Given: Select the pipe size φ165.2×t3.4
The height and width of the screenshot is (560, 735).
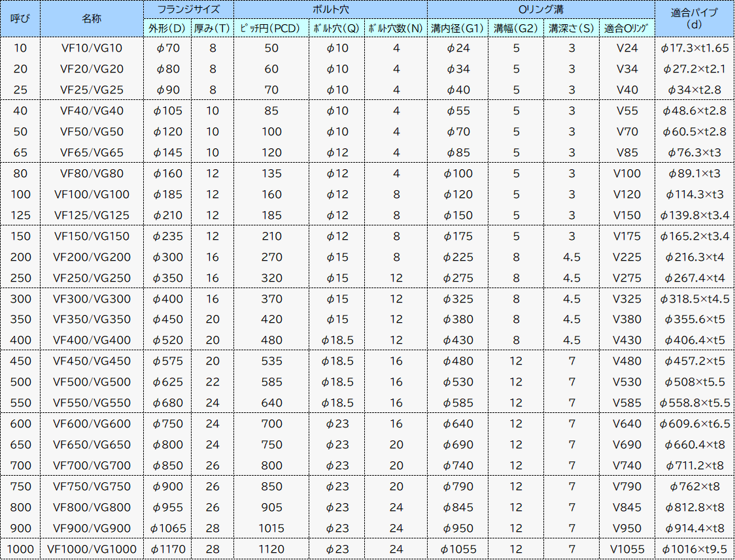Looking at the screenshot, I should (x=694, y=237).
